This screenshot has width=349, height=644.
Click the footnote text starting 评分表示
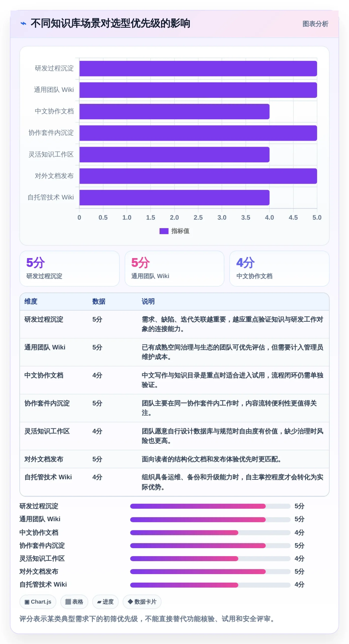click(148, 619)
